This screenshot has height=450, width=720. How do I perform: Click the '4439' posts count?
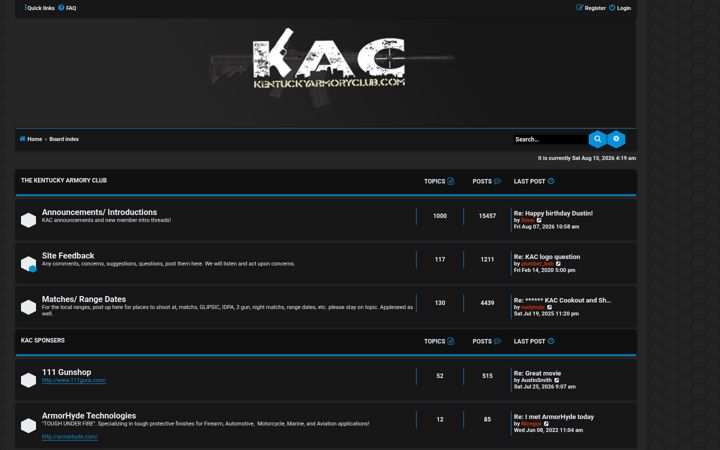[487, 303]
